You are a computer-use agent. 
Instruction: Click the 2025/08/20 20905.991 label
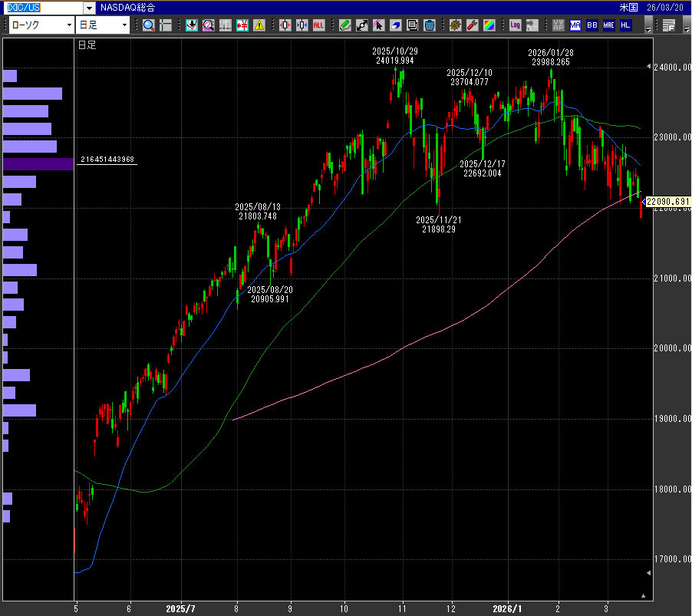coord(270,295)
